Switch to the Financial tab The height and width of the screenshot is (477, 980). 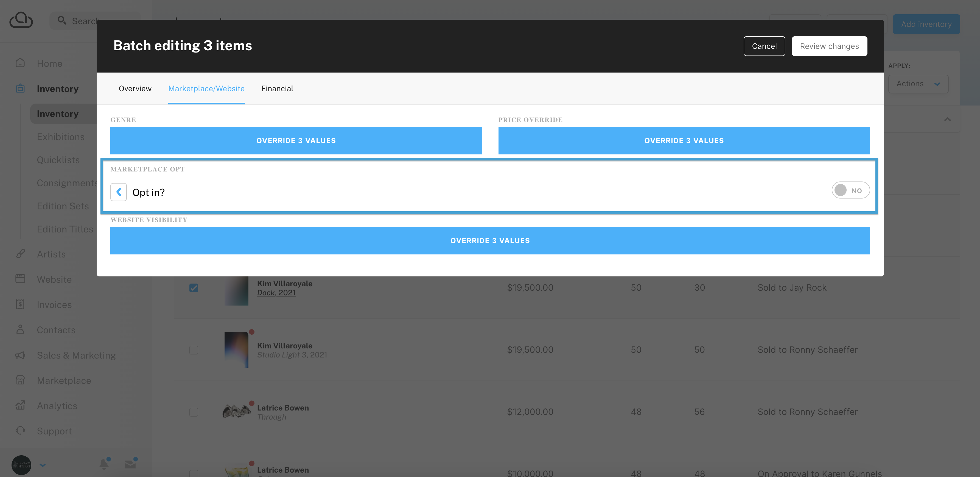click(277, 88)
